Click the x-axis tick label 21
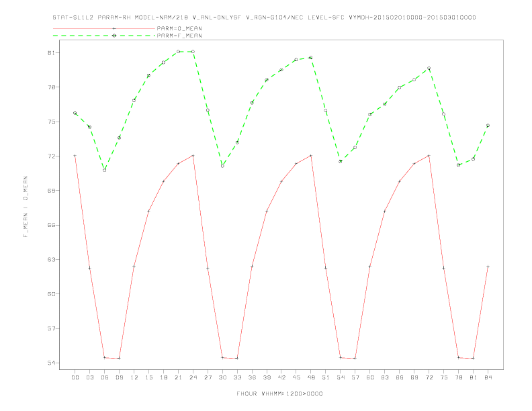The height and width of the screenshot is (411, 532). 178,377
